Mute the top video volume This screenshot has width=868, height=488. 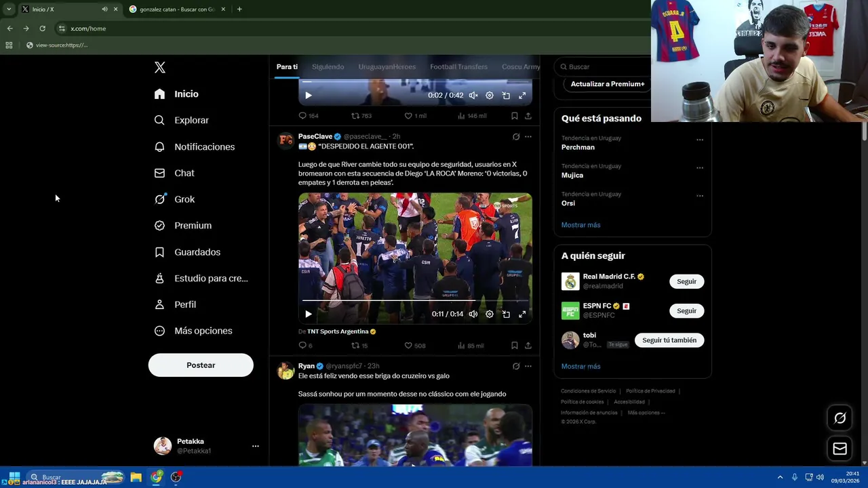473,96
